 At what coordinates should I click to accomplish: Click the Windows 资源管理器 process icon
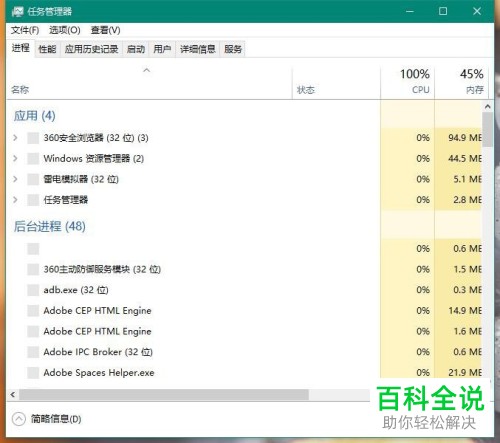(33, 159)
